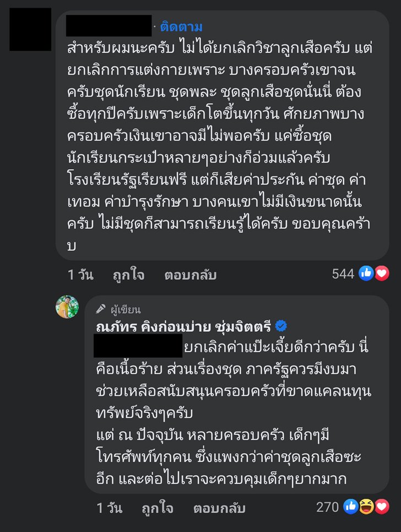This screenshot has width=401, height=532.
Task: Click the redacted mention in the reply text
Action: (138, 347)
